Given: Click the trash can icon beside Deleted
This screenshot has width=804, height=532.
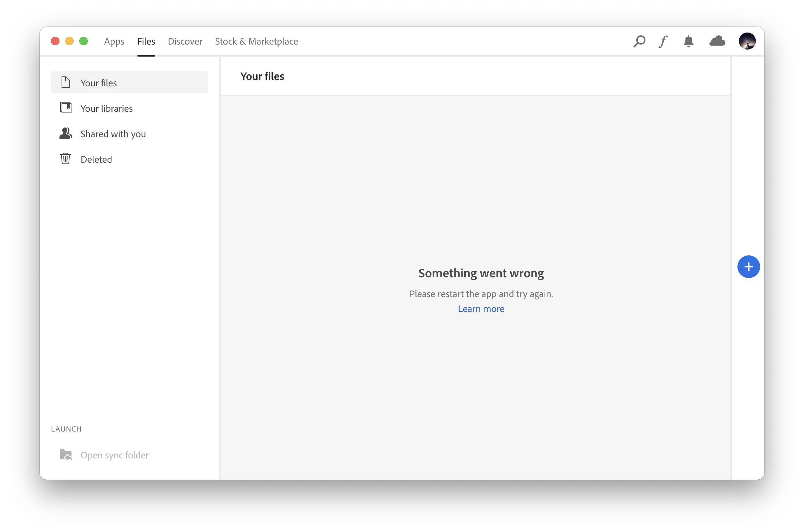Looking at the screenshot, I should pyautogui.click(x=65, y=159).
